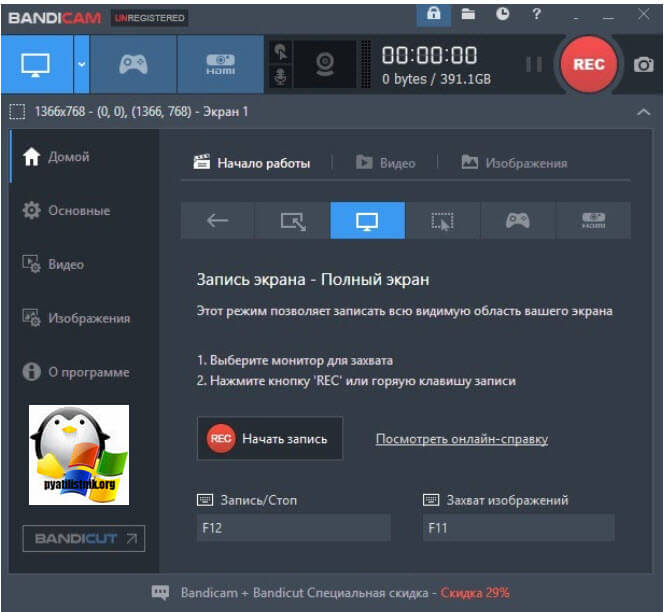Toggle mouse cursor effects icon
The width and height of the screenshot is (666, 612).
pyautogui.click(x=280, y=52)
